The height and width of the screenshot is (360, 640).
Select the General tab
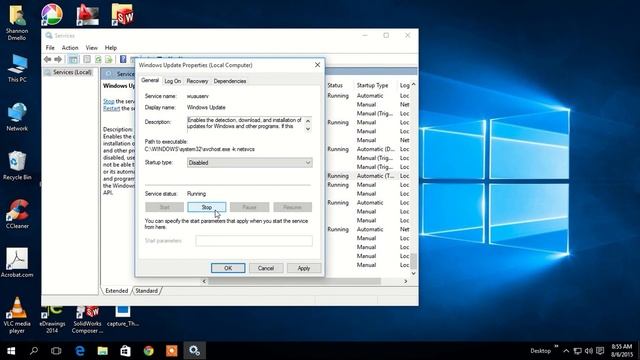(x=150, y=80)
